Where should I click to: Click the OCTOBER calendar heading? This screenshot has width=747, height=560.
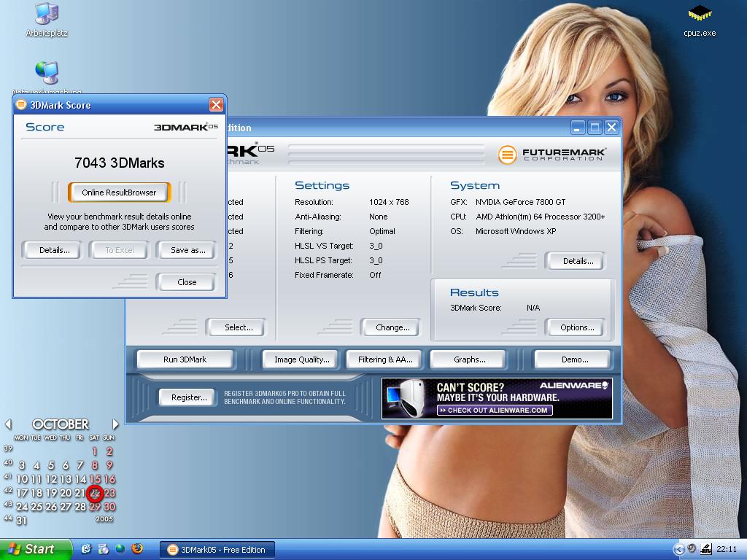pyautogui.click(x=61, y=424)
